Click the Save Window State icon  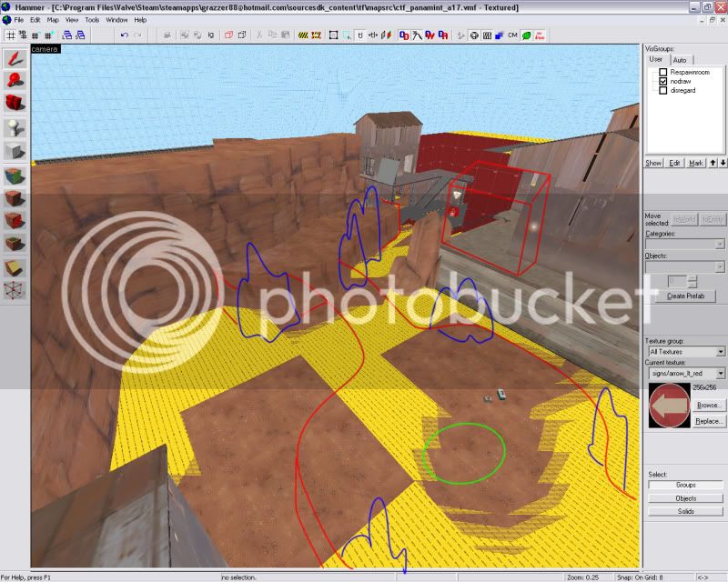[x=80, y=35]
